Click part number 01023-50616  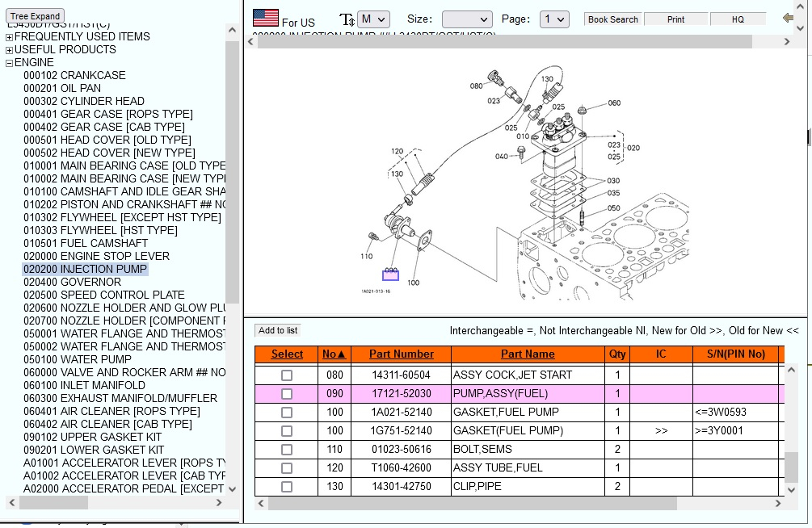click(402, 450)
